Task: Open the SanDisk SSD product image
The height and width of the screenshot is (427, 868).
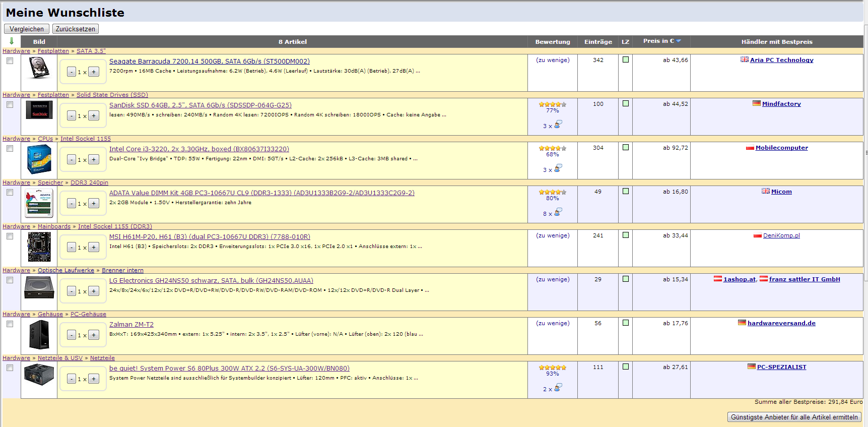Action: pyautogui.click(x=39, y=109)
